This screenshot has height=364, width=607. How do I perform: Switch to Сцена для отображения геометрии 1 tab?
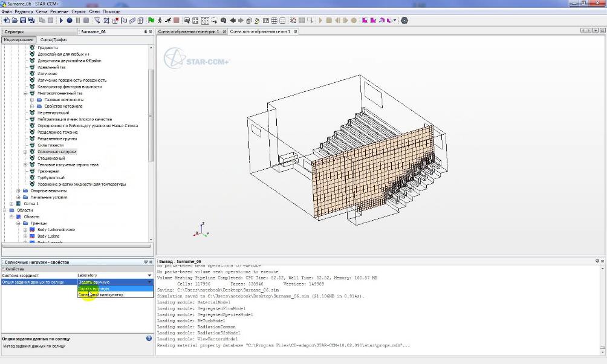(x=188, y=31)
